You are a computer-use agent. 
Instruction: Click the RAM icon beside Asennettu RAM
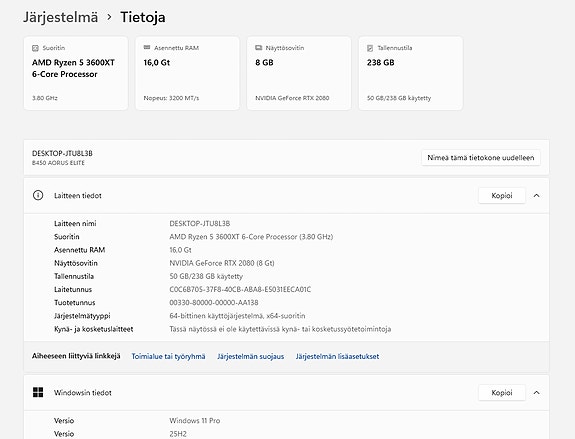point(147,48)
